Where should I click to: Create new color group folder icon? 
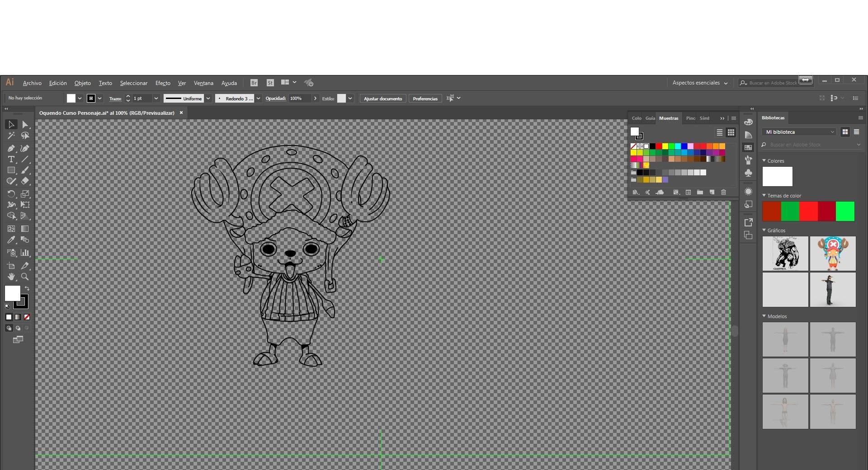[700, 192]
